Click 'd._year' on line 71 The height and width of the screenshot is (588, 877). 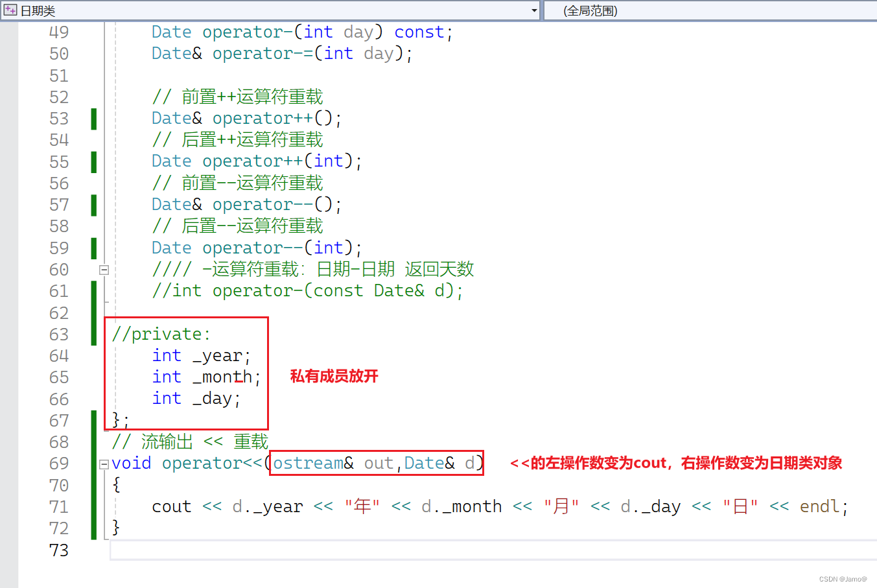coord(267,507)
